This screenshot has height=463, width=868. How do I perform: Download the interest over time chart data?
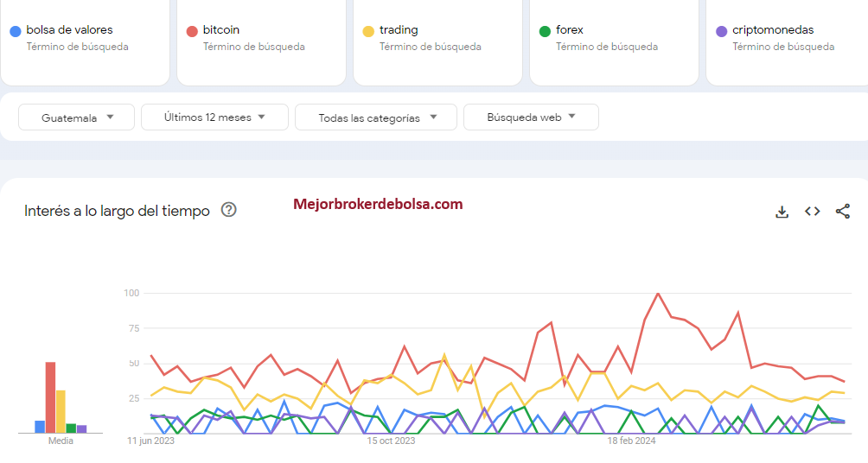coord(782,212)
